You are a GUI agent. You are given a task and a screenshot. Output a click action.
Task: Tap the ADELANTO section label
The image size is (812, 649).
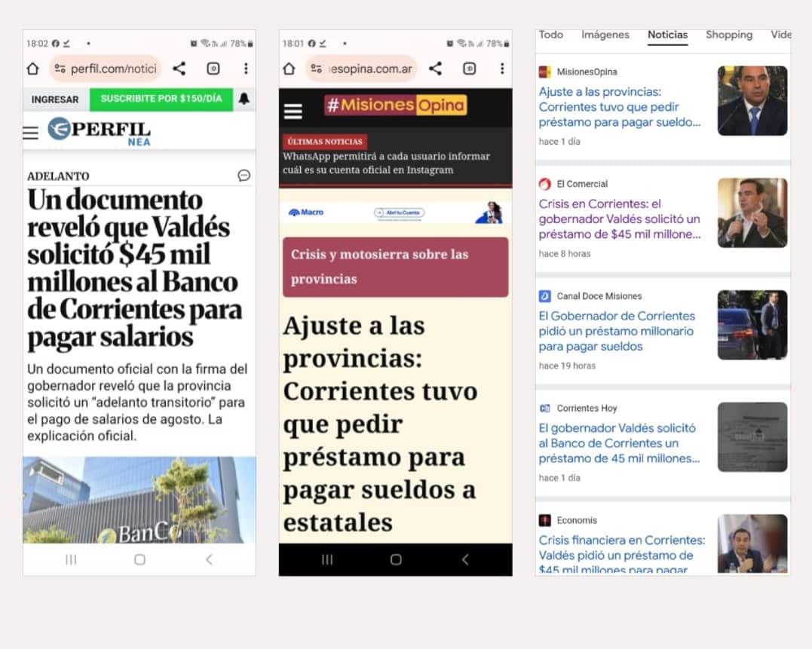pos(58,176)
